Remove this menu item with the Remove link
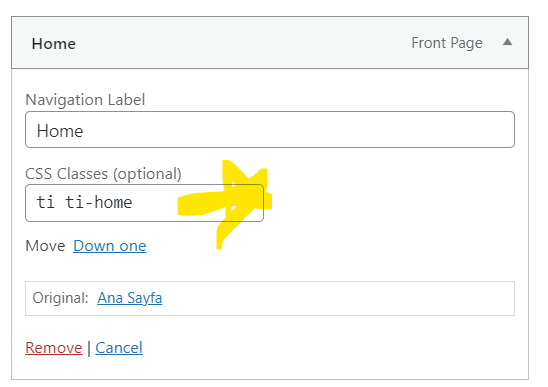548x387 pixels. tap(53, 348)
